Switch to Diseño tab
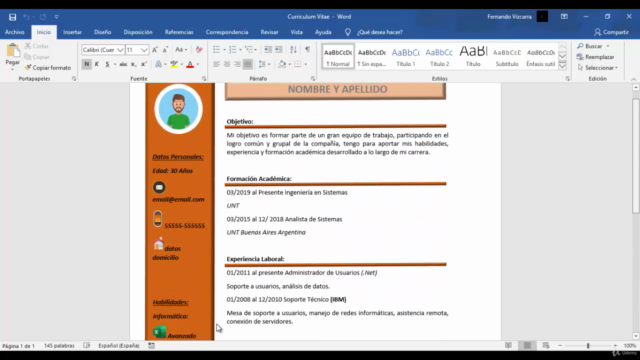The width and height of the screenshot is (640, 360). [102, 32]
